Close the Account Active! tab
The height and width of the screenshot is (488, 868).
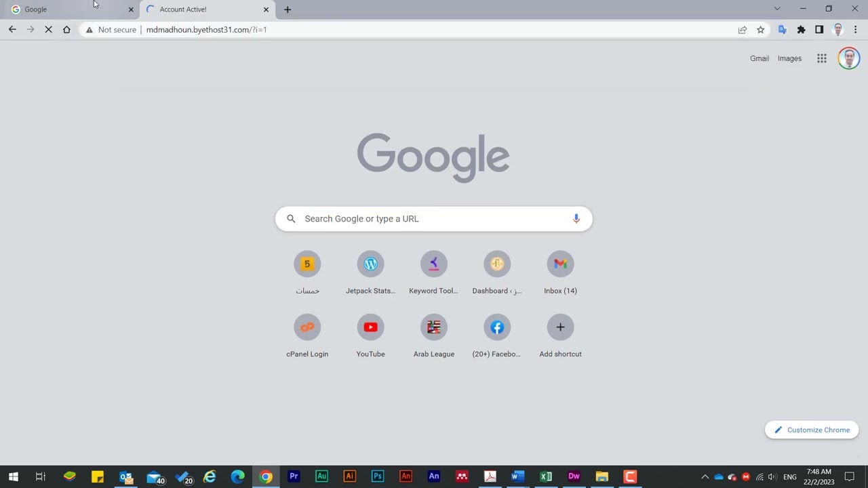point(266,9)
